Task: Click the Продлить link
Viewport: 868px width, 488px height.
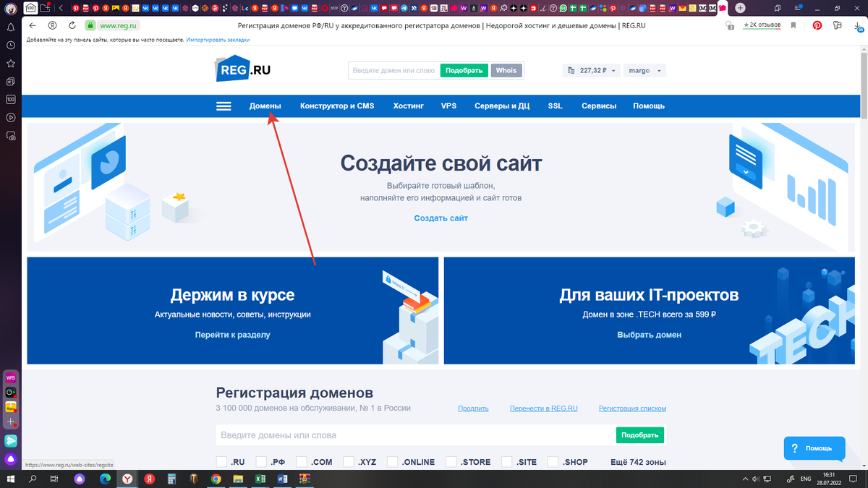Action: pos(473,408)
